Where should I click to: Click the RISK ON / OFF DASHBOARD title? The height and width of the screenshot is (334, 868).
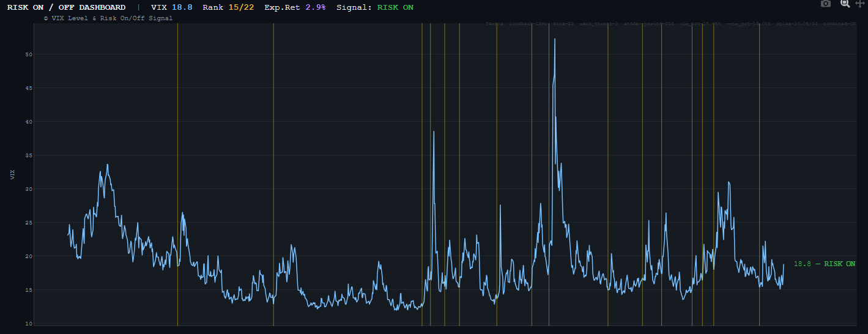tap(66, 7)
